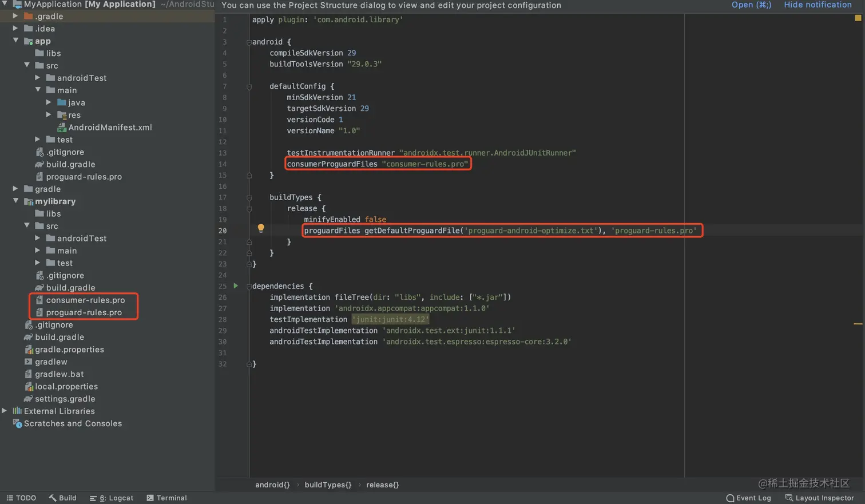
Task: Expand the java folder arrow
Action: (x=49, y=102)
